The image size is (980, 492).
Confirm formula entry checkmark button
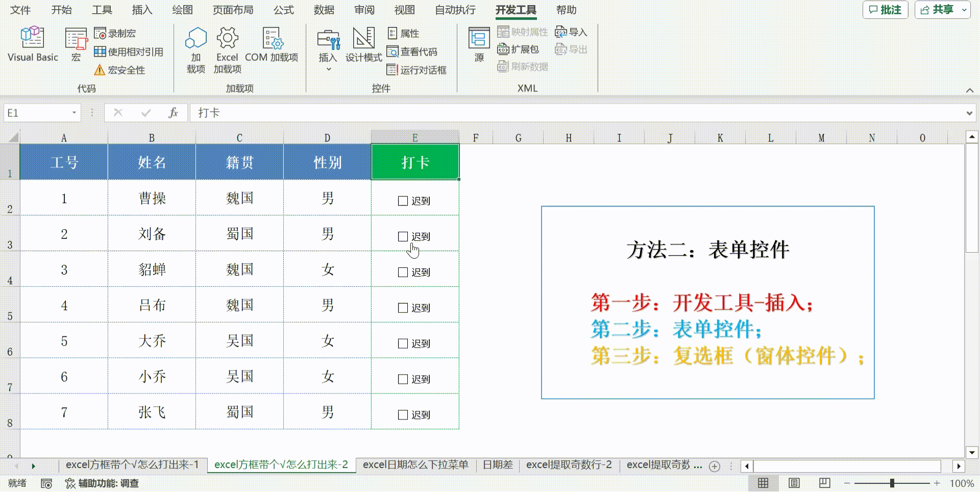pyautogui.click(x=146, y=113)
